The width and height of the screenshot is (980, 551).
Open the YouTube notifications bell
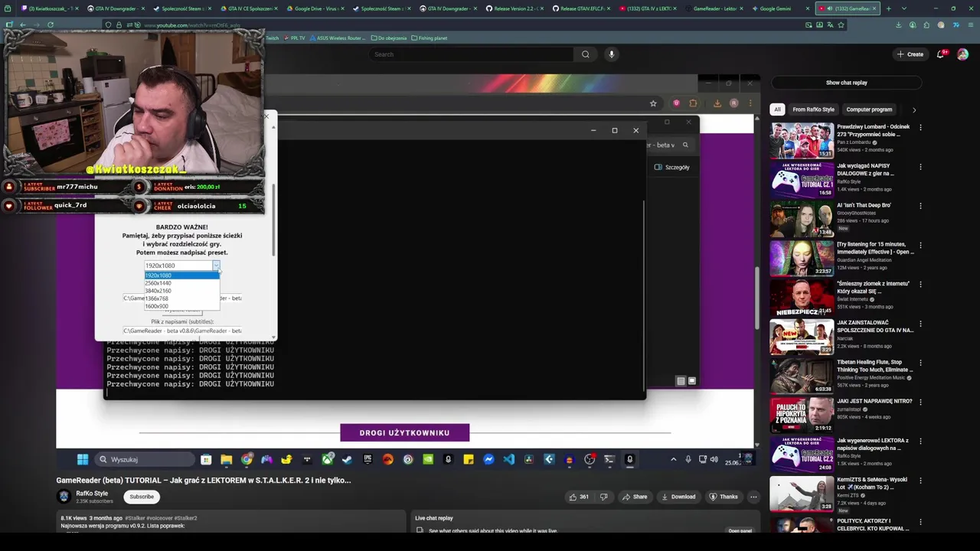(x=942, y=54)
